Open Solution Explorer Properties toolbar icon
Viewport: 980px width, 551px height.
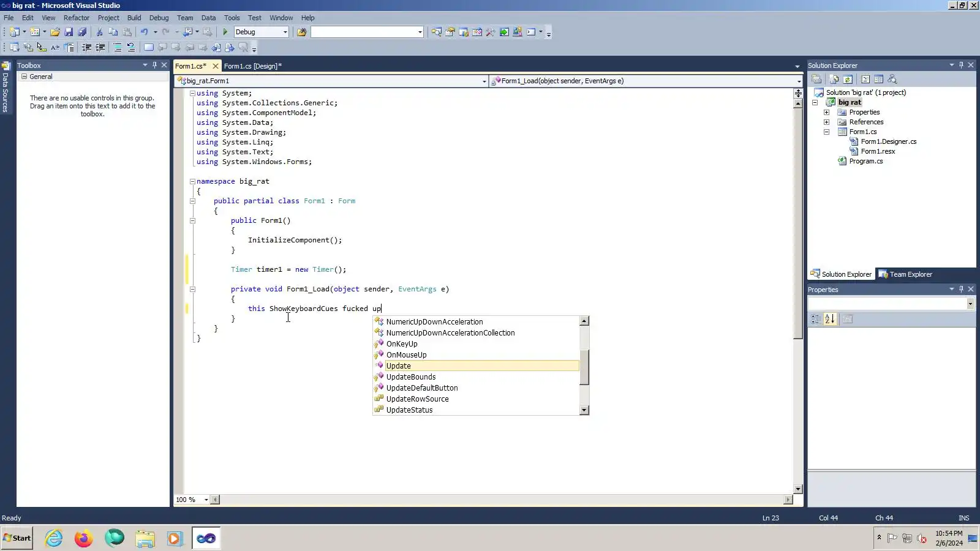pos(816,79)
